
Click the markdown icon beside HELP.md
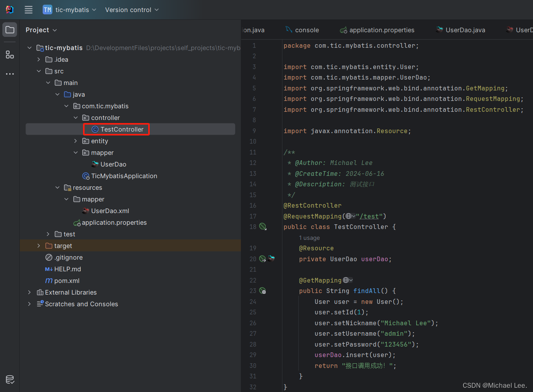click(49, 269)
